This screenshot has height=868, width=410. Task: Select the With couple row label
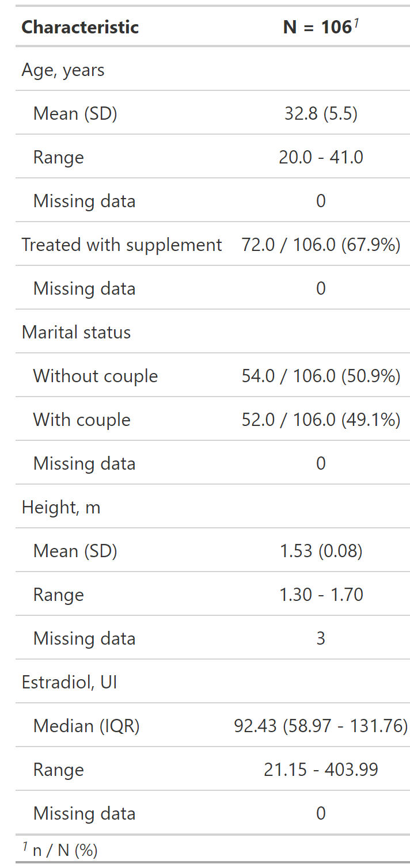click(x=82, y=420)
